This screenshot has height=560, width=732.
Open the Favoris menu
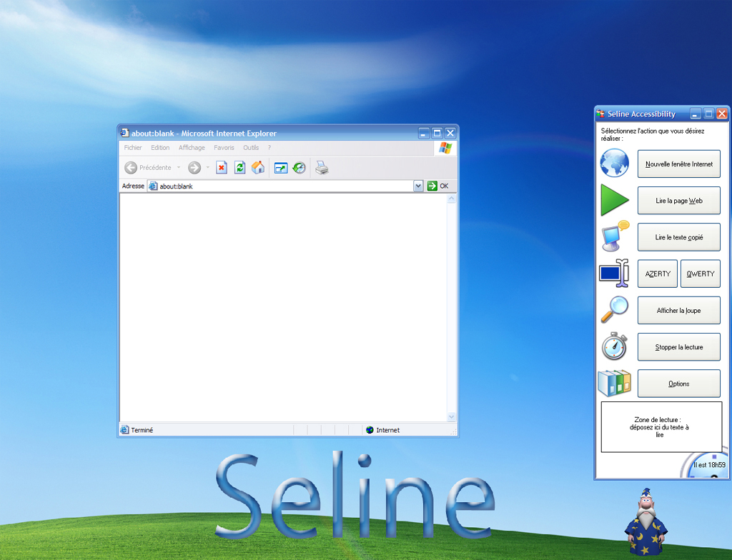click(224, 148)
